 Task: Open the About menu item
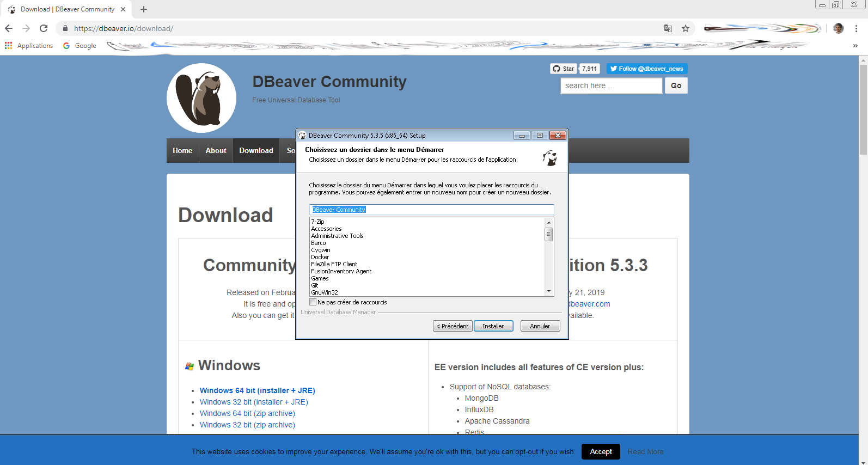point(216,151)
